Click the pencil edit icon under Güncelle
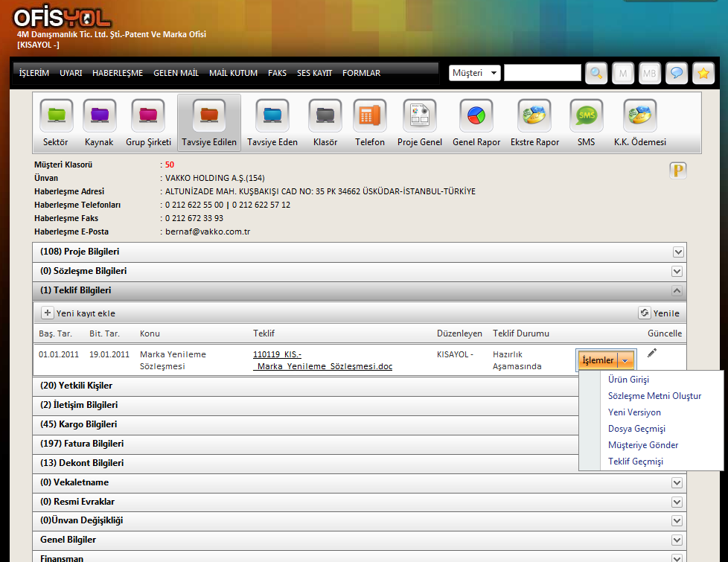The image size is (728, 562). [652, 353]
